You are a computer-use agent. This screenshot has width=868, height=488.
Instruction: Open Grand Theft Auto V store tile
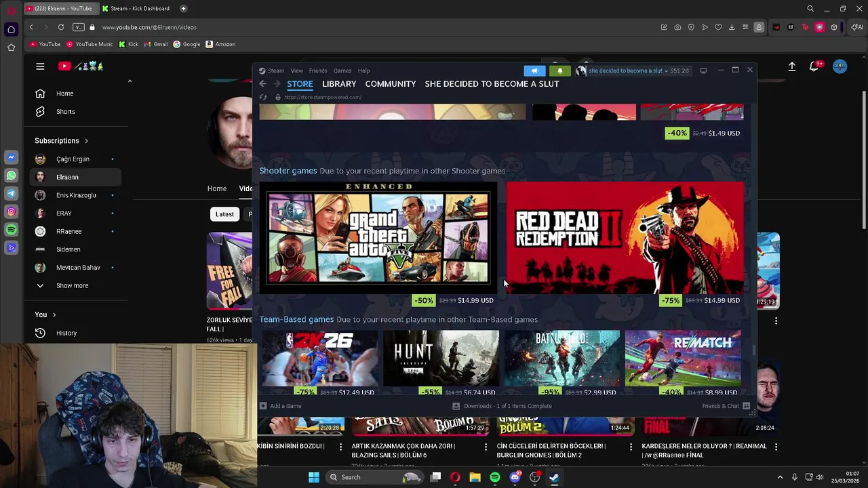[x=378, y=238]
